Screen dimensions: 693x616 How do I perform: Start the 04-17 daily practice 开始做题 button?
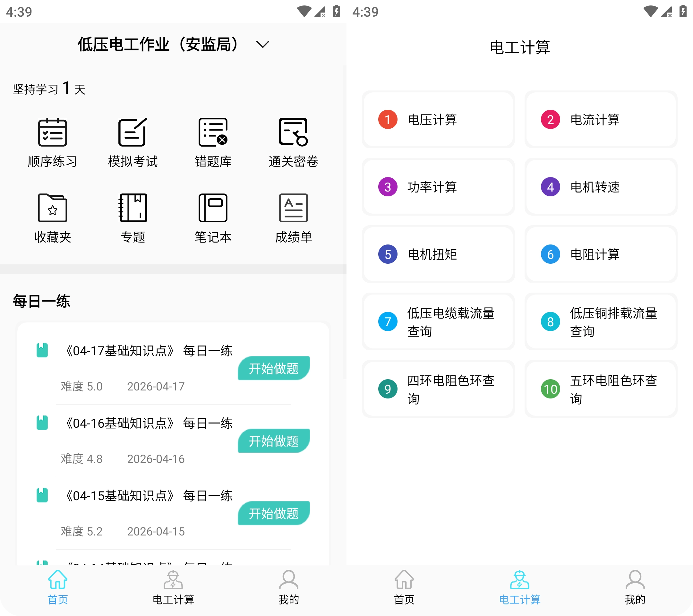(x=274, y=368)
